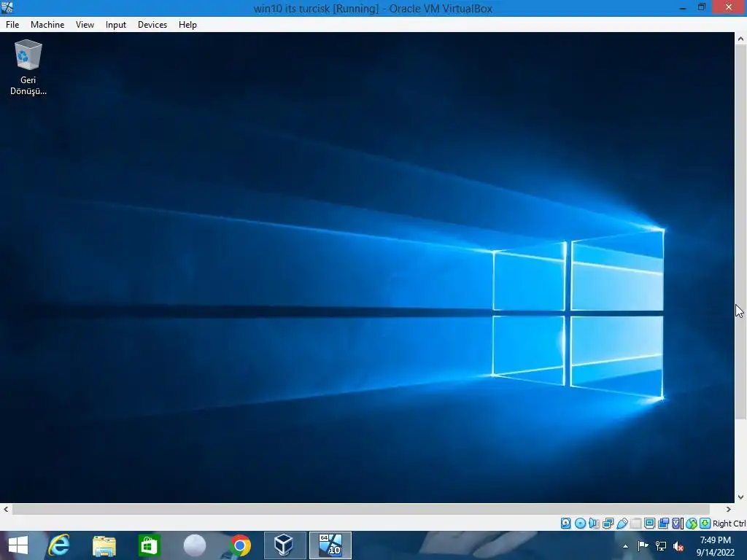
Task: Click the horizontal scrollbar left arrow
Action: 6,509
